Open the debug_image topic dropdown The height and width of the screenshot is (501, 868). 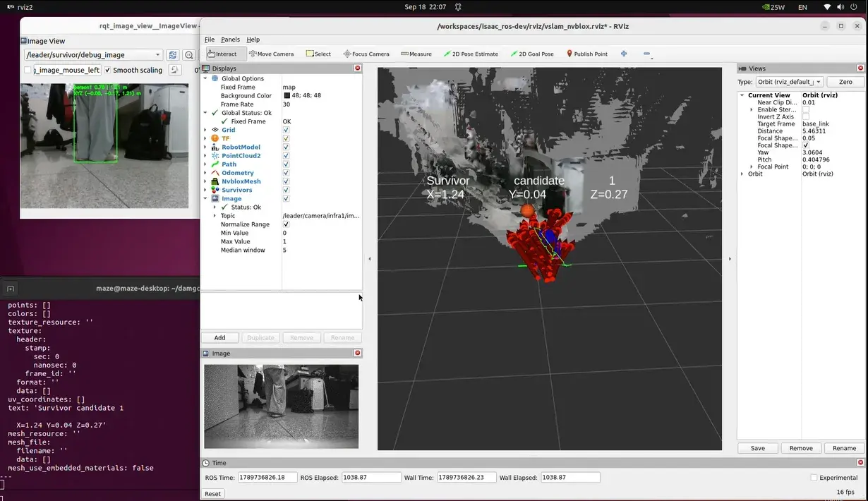tap(93, 55)
